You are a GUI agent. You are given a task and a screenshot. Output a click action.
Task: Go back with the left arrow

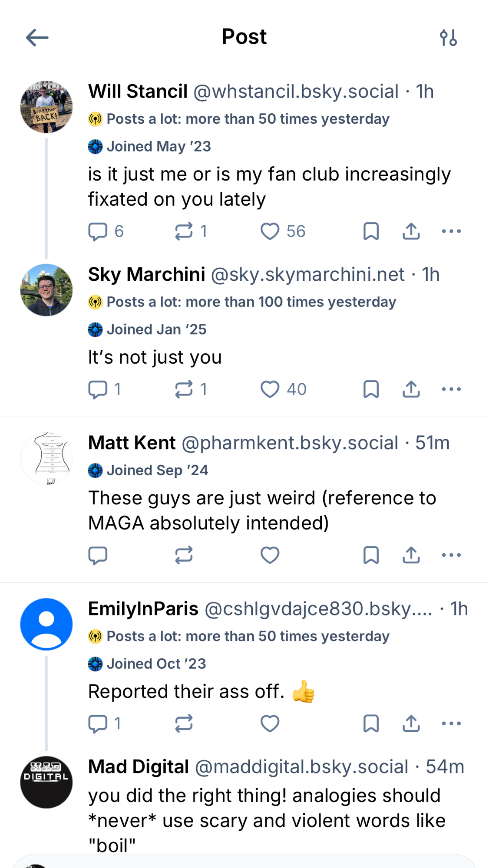(37, 38)
